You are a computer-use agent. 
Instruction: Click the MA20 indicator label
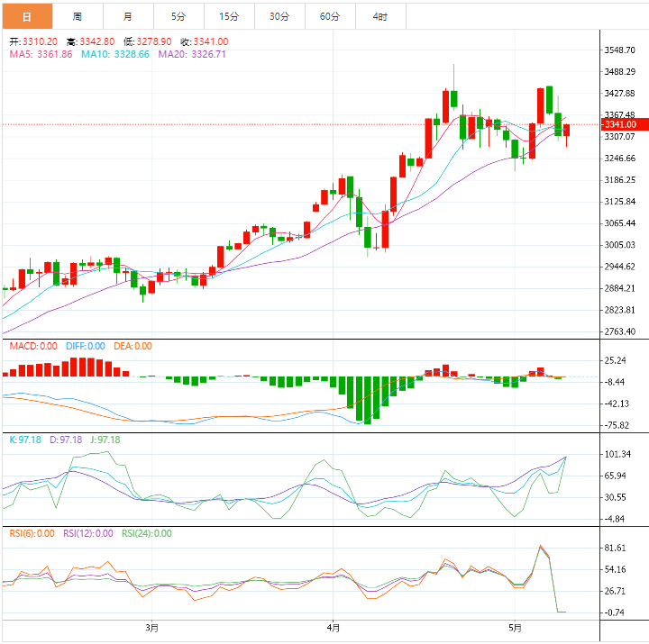point(192,54)
